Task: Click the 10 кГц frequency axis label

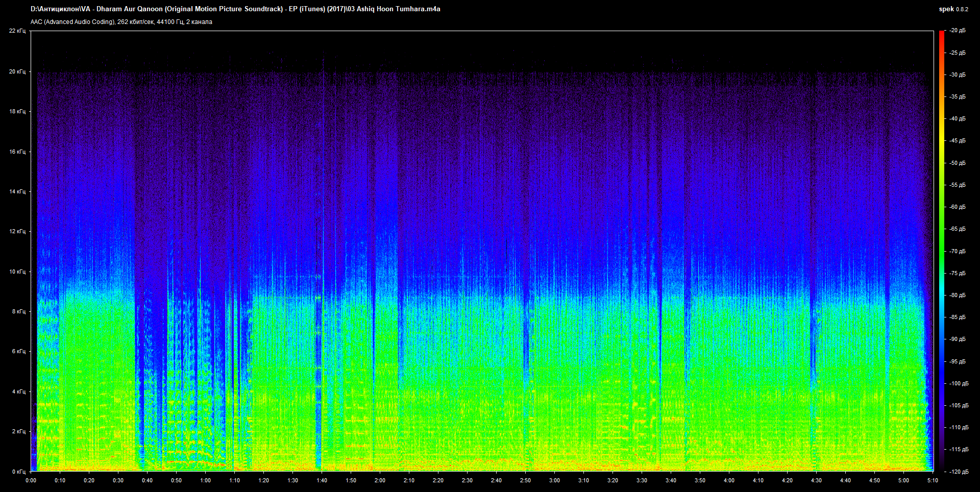Action: pyautogui.click(x=17, y=272)
